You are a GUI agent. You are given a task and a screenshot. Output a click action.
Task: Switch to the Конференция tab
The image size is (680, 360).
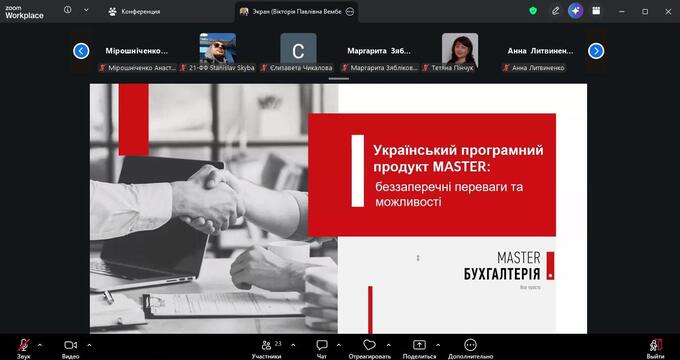134,12
